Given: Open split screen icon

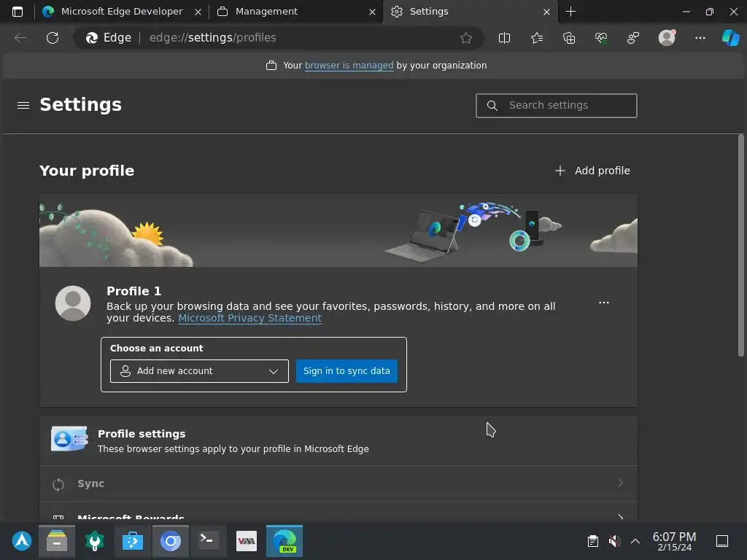Looking at the screenshot, I should [x=504, y=38].
